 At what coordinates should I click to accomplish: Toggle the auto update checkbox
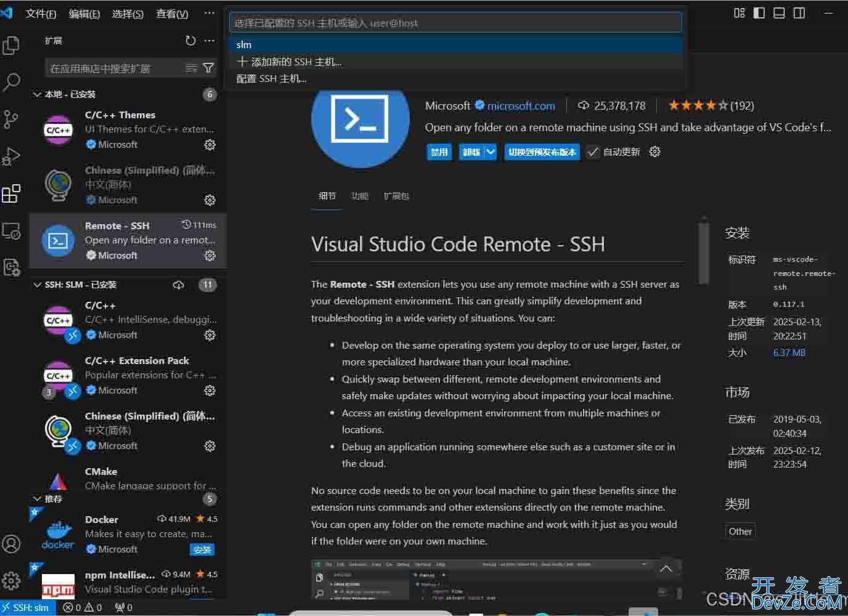[x=593, y=152]
